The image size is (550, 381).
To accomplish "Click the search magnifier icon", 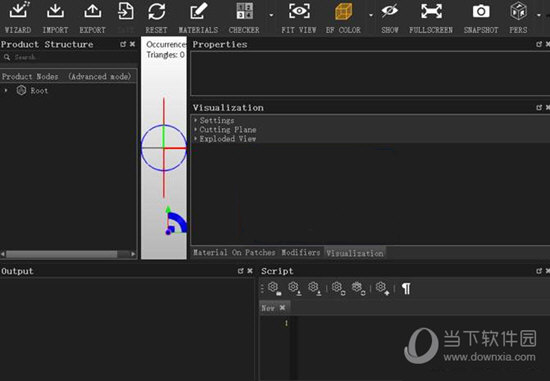I will [7, 57].
